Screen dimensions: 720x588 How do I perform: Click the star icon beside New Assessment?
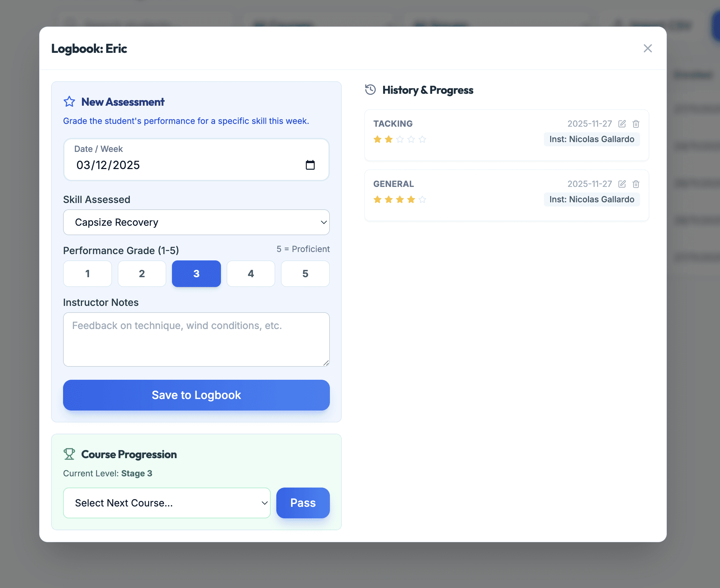click(69, 101)
